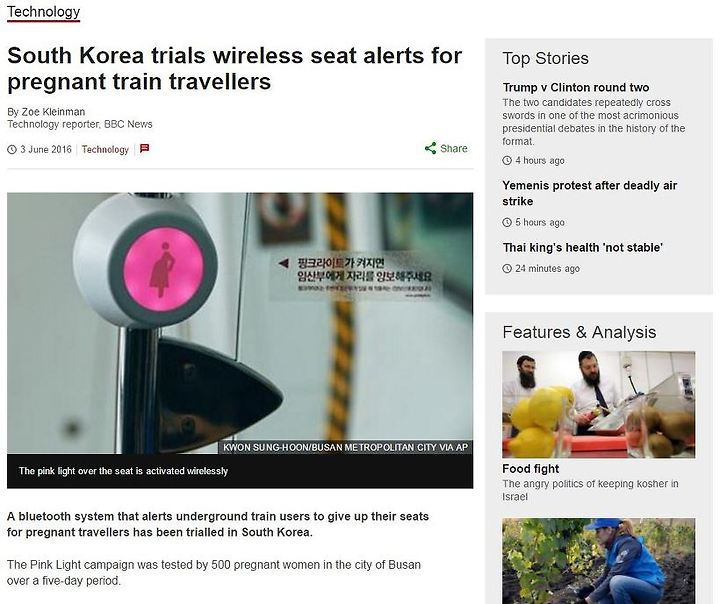Click the article headline about South Korea
Screen dimensions: 720x604
pyautogui.click(x=235, y=68)
